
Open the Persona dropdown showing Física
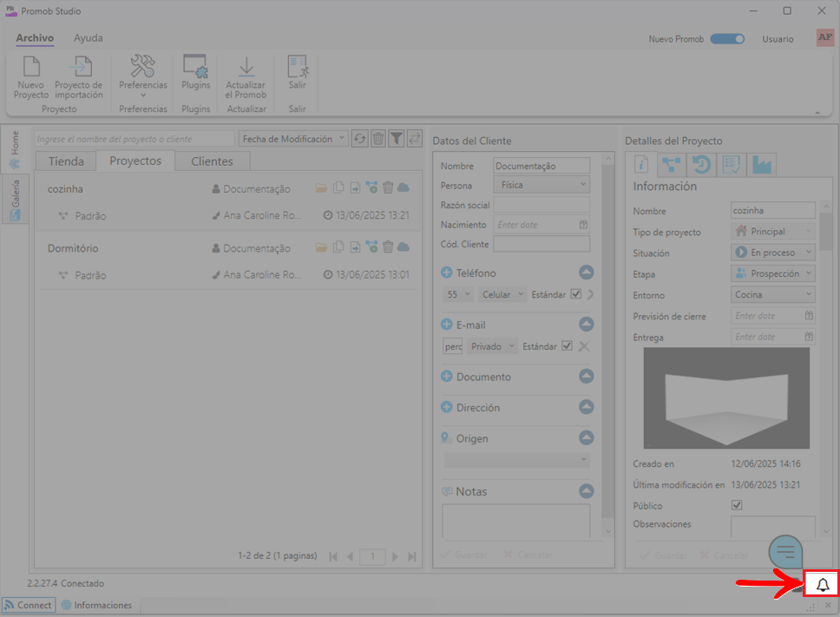point(541,185)
